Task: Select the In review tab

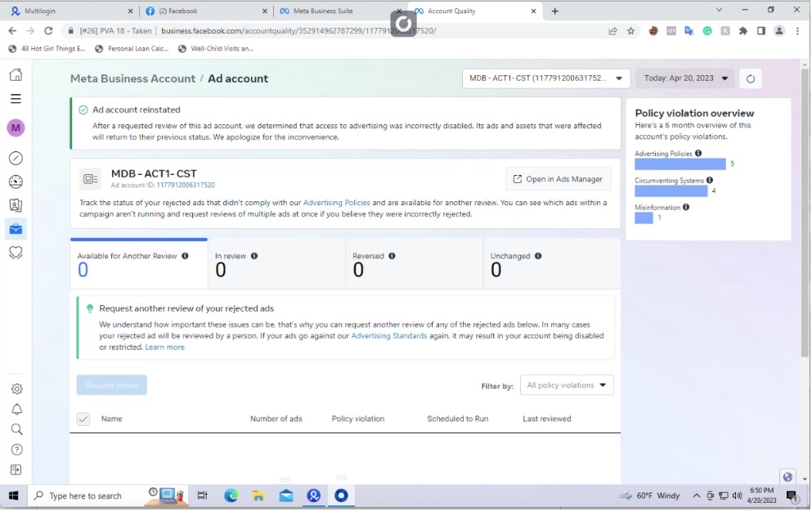Action: pos(276,263)
